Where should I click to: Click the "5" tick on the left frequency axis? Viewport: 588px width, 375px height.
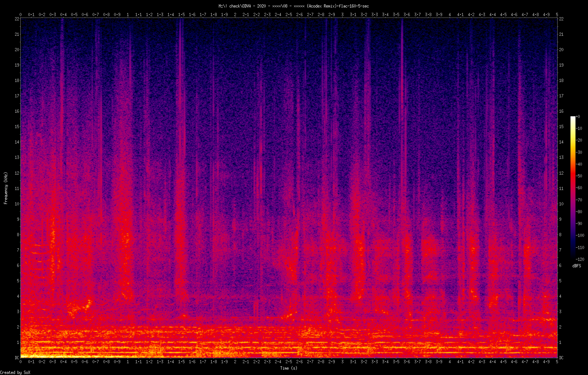point(18,281)
